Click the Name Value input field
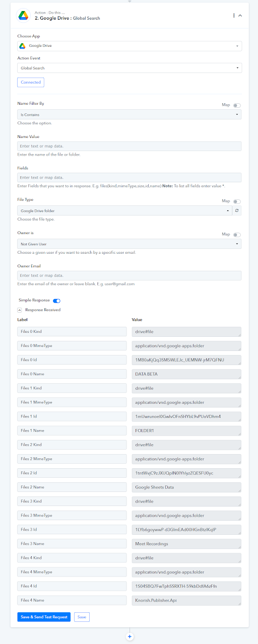This screenshot has width=258, height=644. [130, 146]
